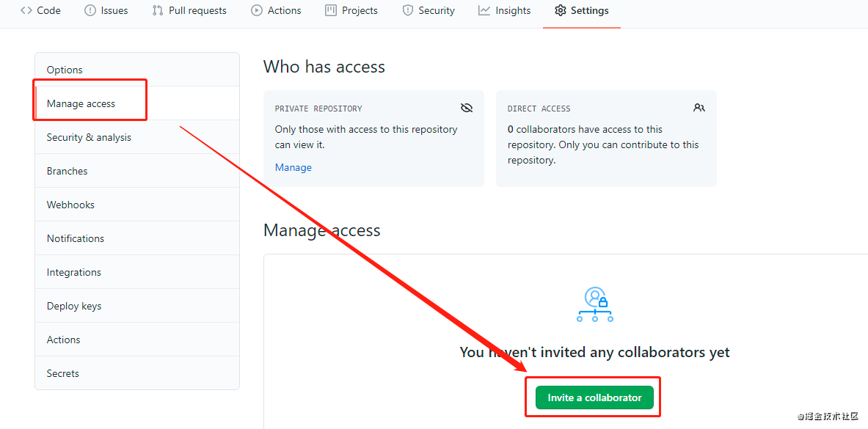Select Manage access in sidebar
Viewport: 868px width, 429px height.
point(81,103)
